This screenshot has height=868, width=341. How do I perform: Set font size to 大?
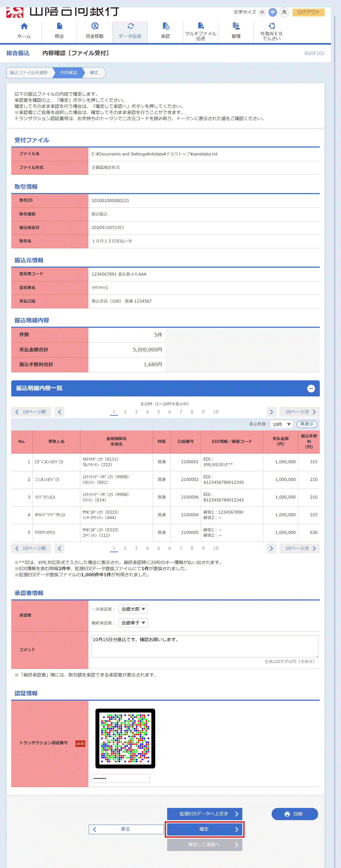click(284, 13)
